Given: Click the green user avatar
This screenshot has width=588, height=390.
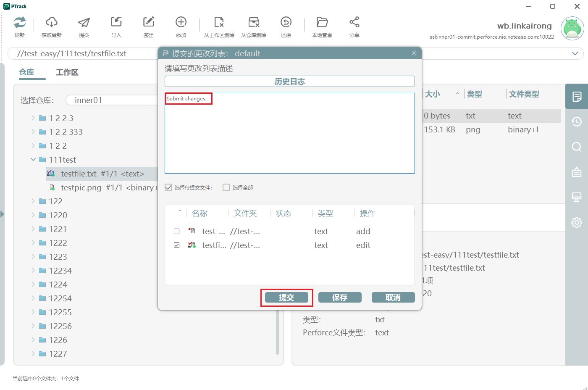Looking at the screenshot, I should click(x=572, y=28).
